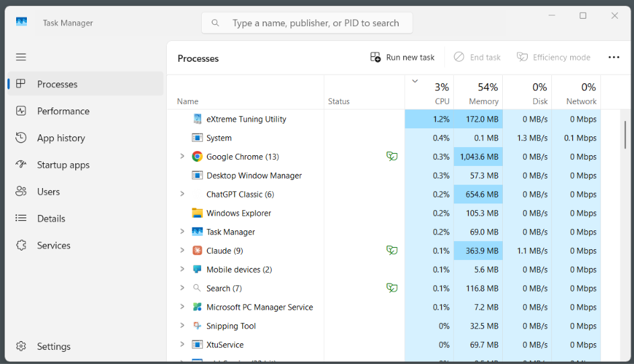
Task: Click the 1.2% CPU value
Action: [x=441, y=119]
